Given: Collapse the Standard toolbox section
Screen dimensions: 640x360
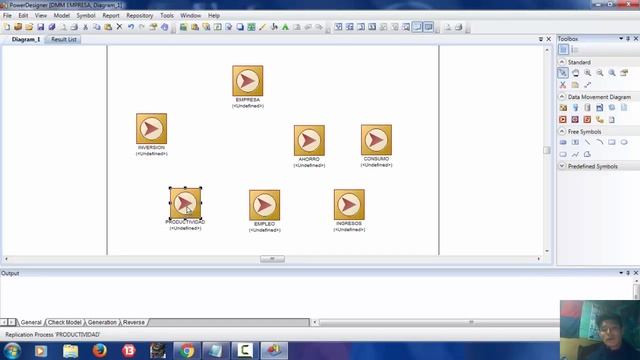Looking at the screenshot, I should (562, 62).
